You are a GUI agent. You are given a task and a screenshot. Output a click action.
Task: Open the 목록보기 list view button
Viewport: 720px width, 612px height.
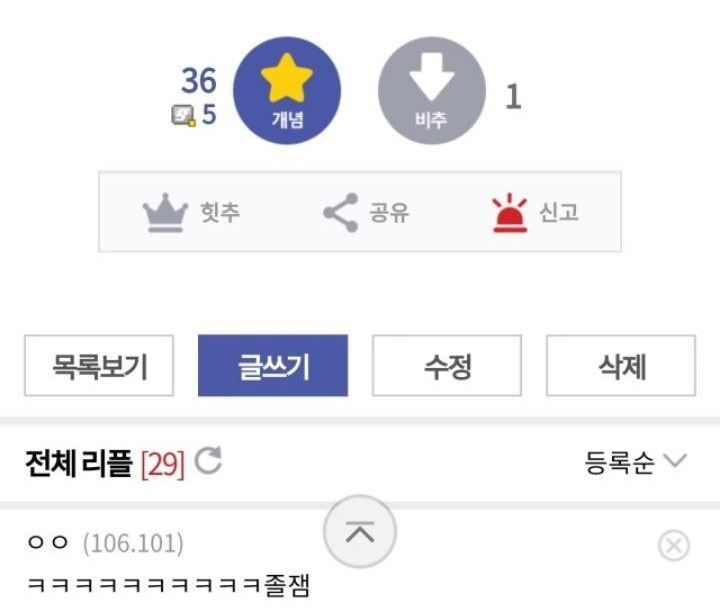[x=99, y=365]
